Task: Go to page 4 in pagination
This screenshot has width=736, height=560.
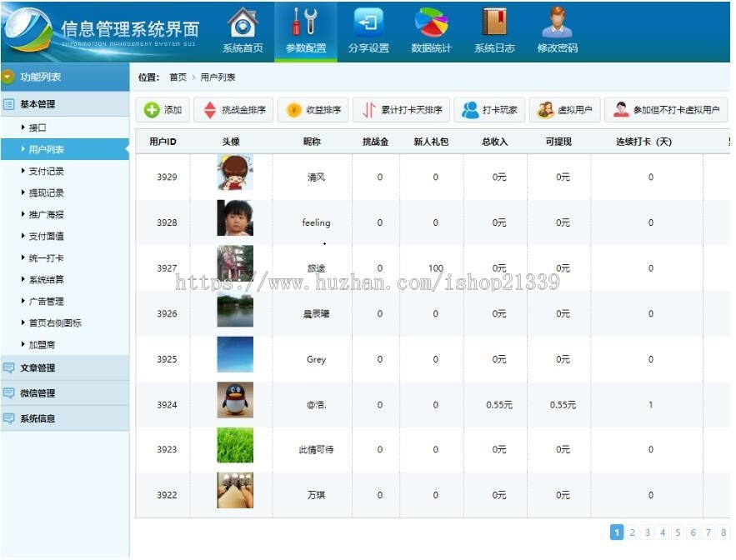Action: click(663, 532)
